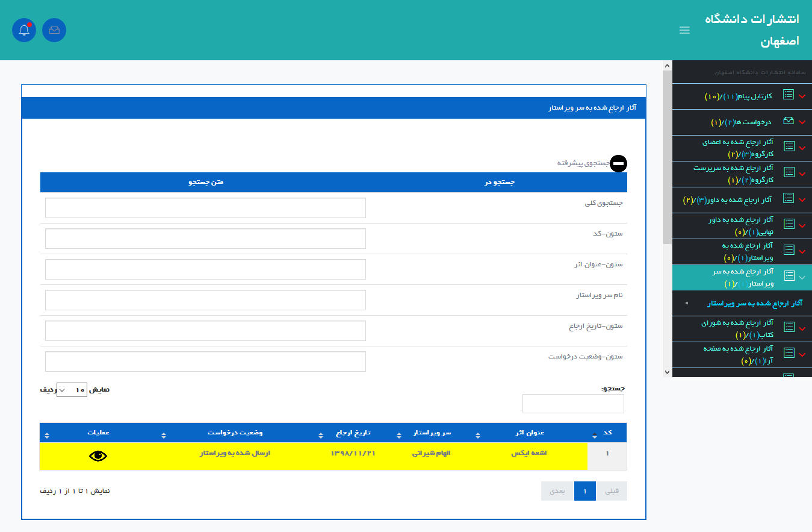The width and height of the screenshot is (812, 532).
Task: Click the notification bell icon
Action: 24,30
